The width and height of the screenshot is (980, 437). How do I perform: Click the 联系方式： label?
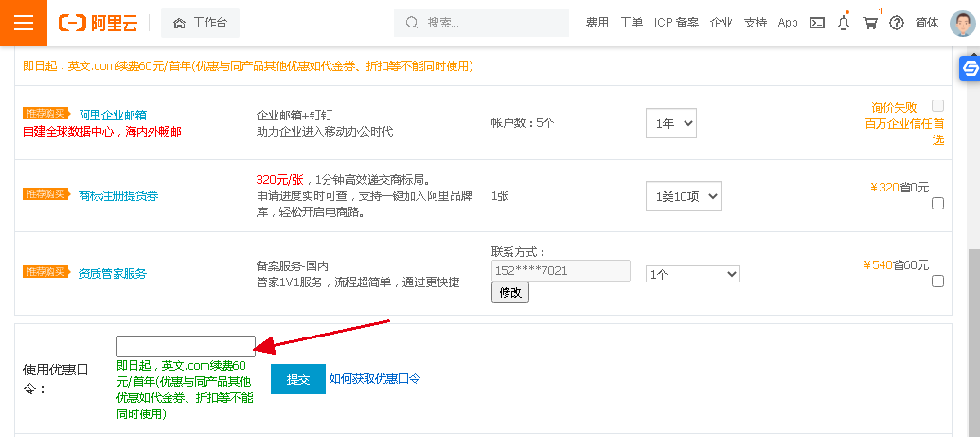pos(519,252)
